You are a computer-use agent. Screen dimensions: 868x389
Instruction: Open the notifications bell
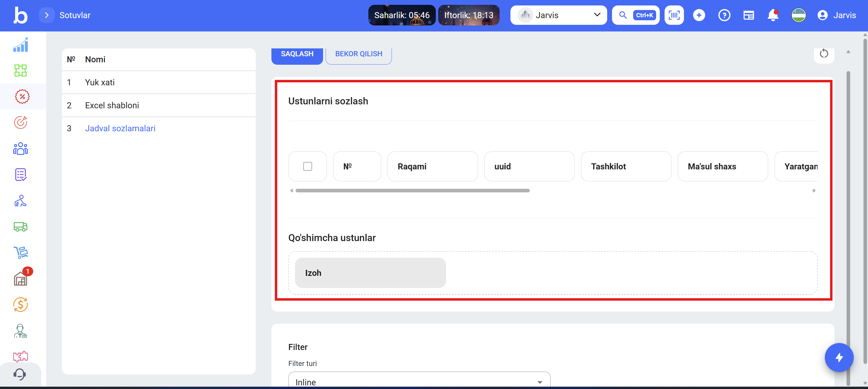click(x=772, y=15)
